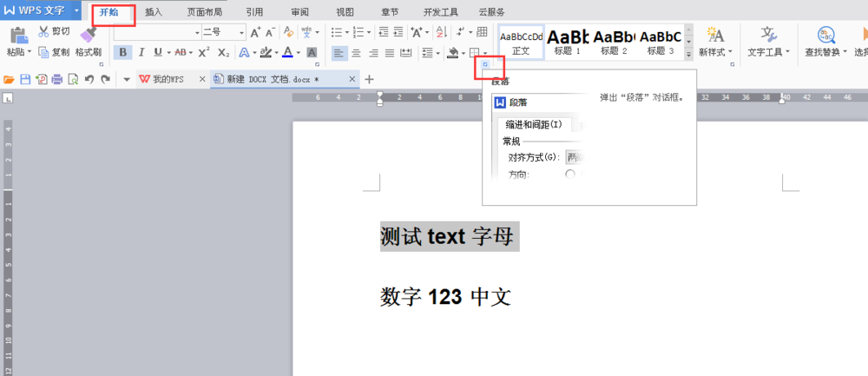Expand the font color dropdown arrow
The image size is (868, 376).
click(x=299, y=53)
